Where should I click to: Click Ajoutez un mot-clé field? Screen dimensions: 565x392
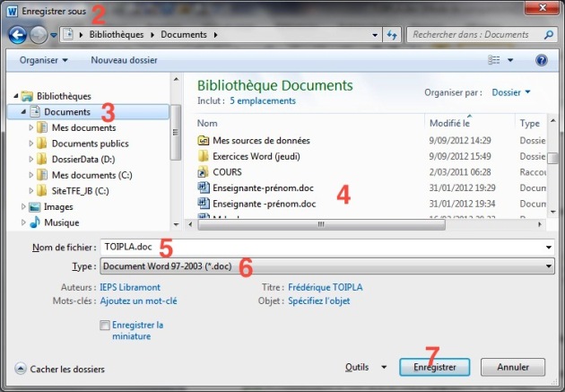tap(138, 301)
